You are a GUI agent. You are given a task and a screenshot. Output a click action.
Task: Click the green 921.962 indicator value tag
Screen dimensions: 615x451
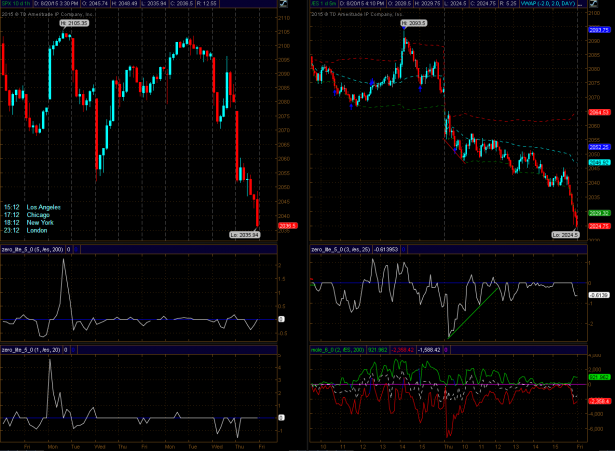(599, 377)
